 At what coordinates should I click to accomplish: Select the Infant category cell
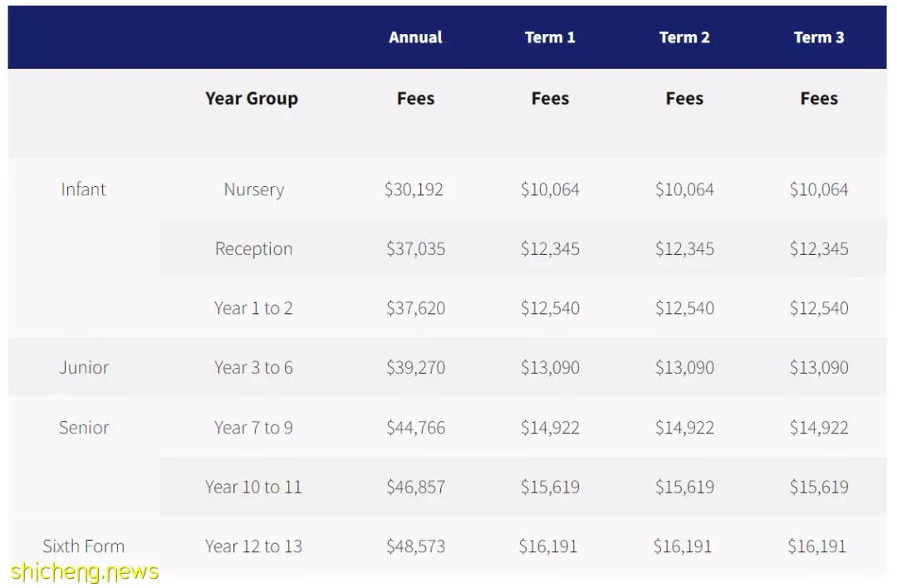click(x=84, y=189)
